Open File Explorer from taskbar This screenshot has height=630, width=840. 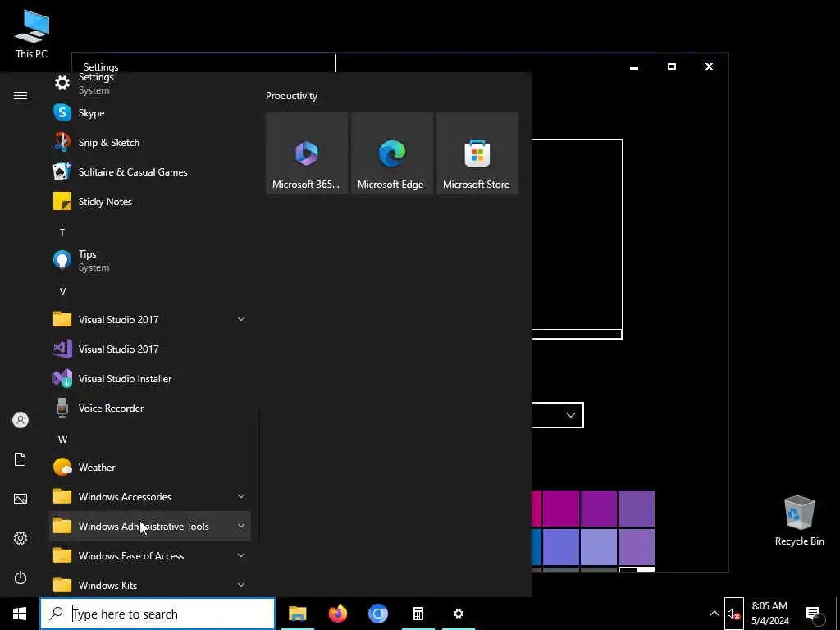click(x=297, y=614)
